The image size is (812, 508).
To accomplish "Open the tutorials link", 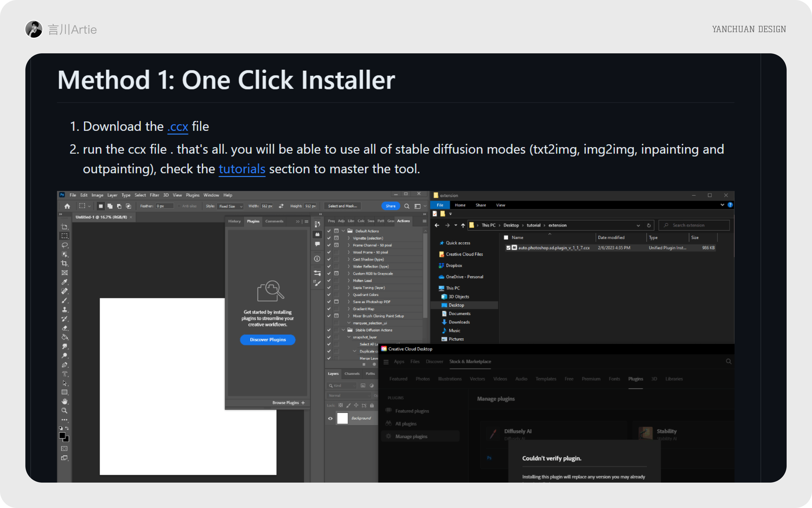I will click(x=242, y=169).
